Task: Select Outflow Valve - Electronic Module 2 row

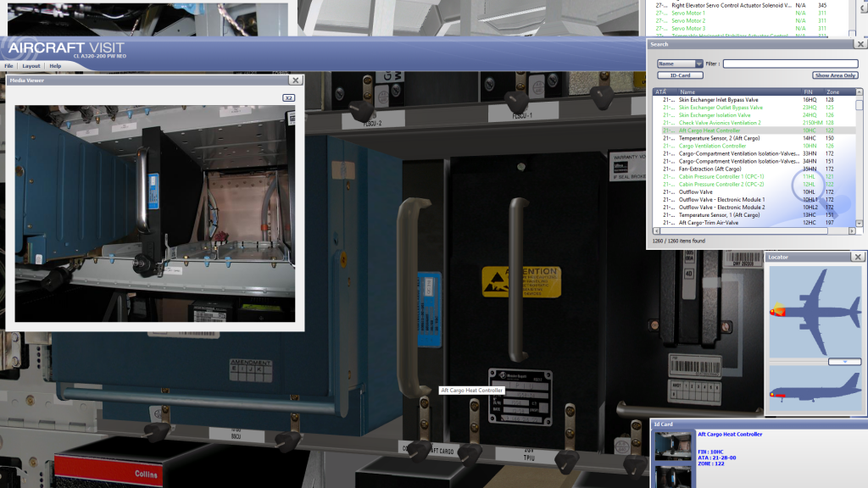Action: coord(754,208)
